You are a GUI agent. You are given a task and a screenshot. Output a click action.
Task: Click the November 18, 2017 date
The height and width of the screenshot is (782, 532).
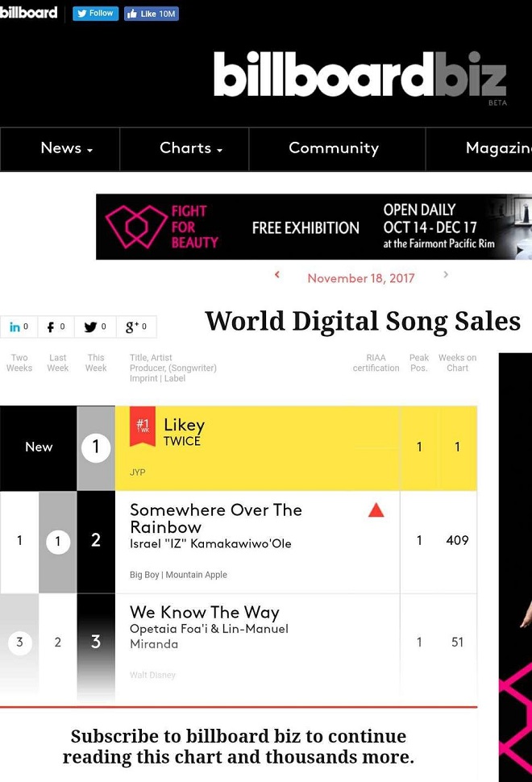(x=361, y=278)
